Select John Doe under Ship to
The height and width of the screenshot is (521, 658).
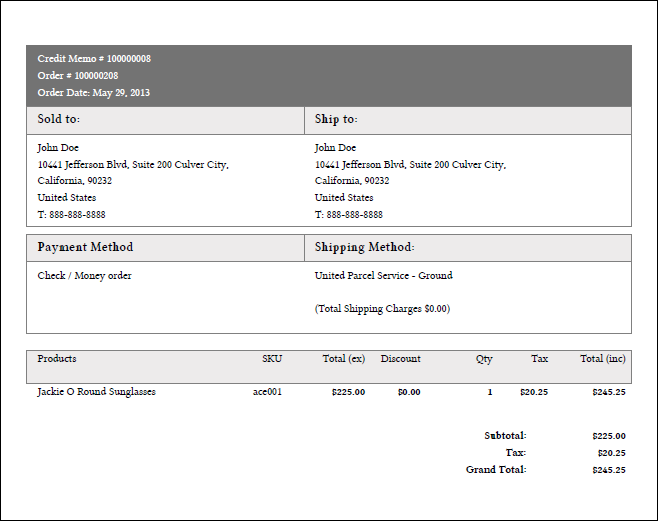point(335,148)
